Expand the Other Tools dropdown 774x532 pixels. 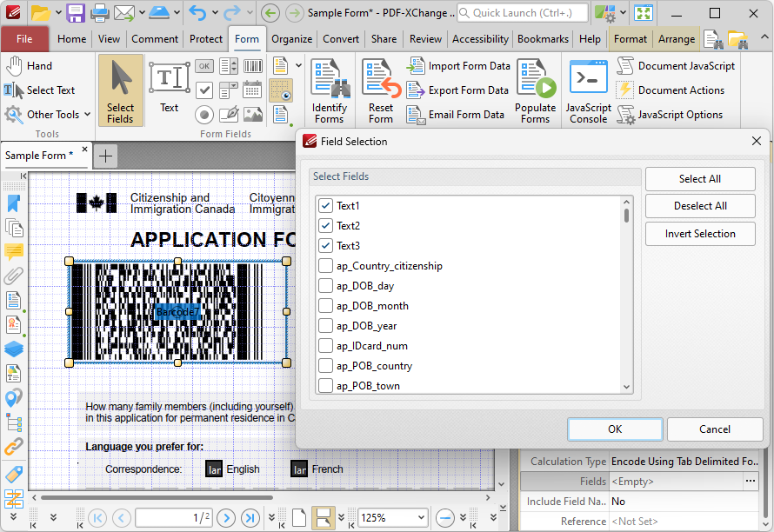[87, 115]
